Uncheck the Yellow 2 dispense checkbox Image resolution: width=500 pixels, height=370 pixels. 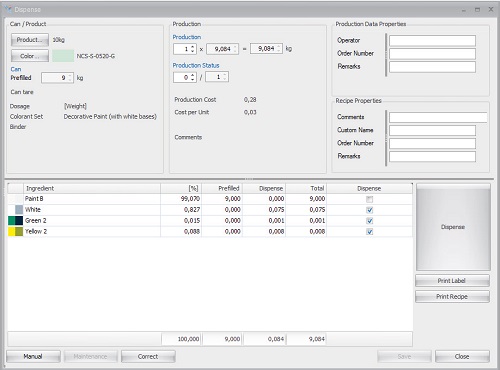pyautogui.click(x=369, y=232)
